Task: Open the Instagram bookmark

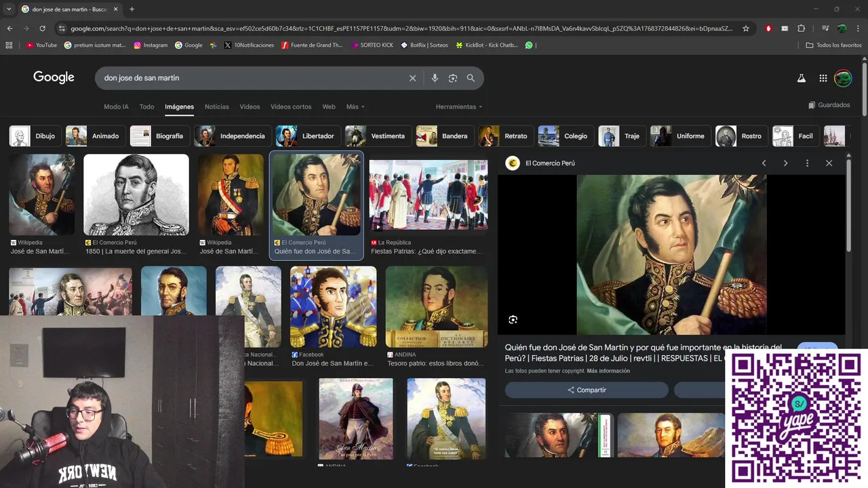Action: pos(151,45)
